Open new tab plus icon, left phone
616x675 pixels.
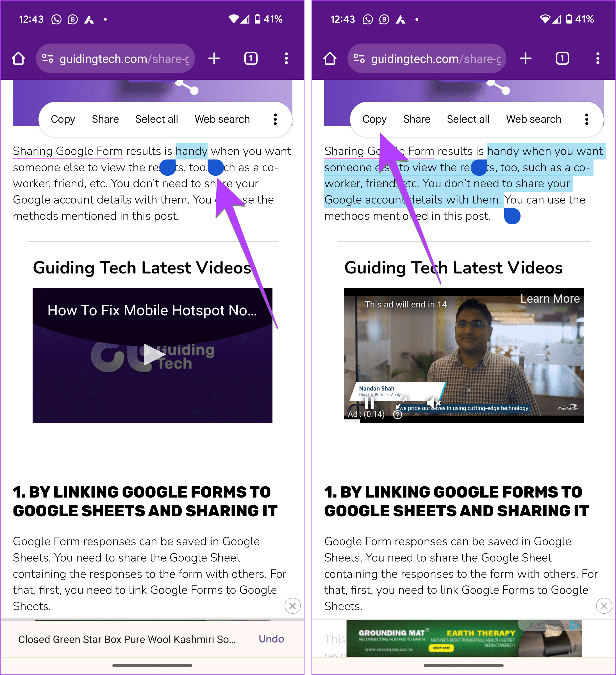coord(214,59)
